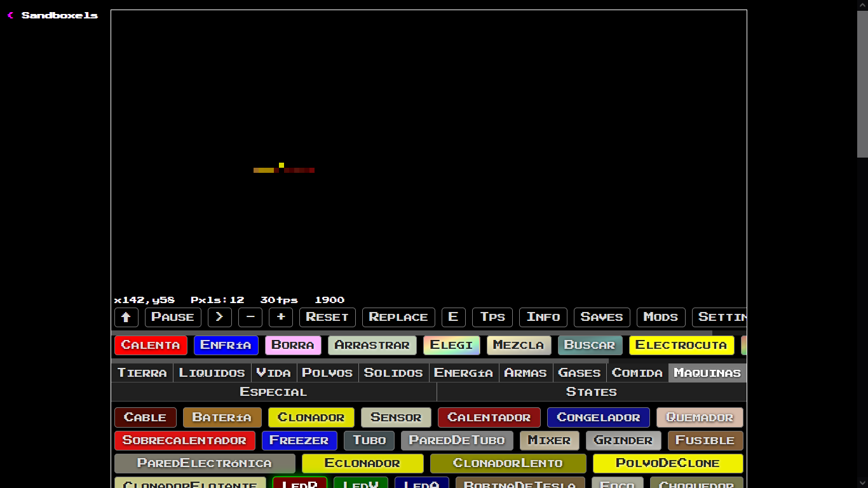The width and height of the screenshot is (868, 488).
Task: Open the Info panel
Action: click(543, 317)
